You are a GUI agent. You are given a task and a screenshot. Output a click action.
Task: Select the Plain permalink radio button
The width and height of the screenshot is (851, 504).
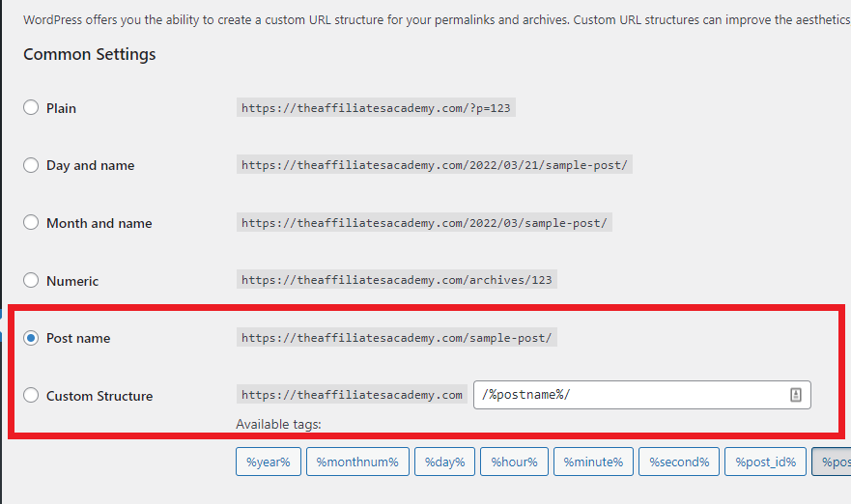[31, 108]
